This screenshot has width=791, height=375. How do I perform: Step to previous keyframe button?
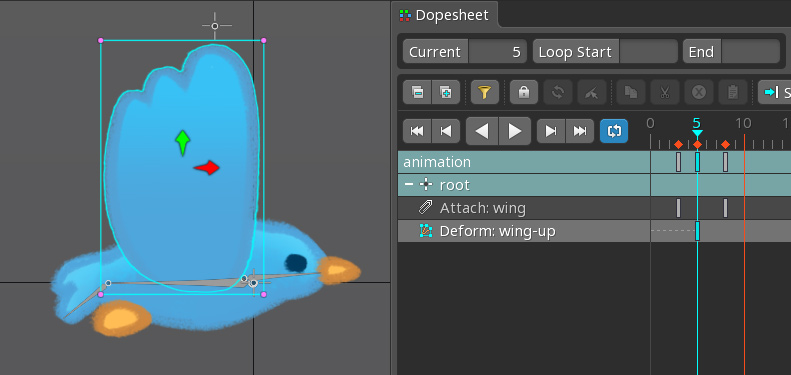(446, 131)
